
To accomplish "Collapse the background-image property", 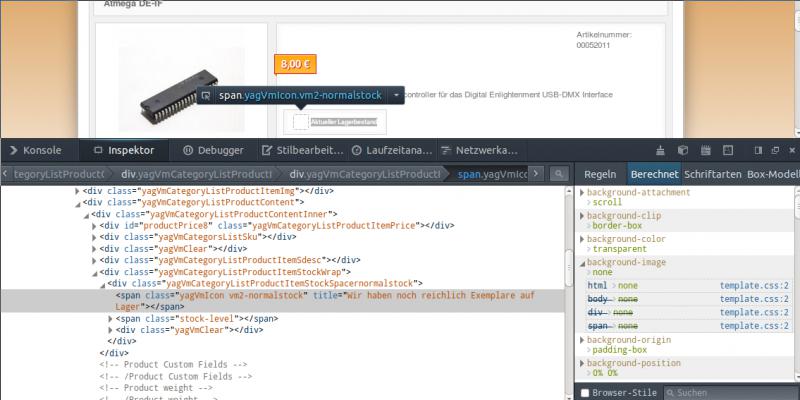I will 582,262.
